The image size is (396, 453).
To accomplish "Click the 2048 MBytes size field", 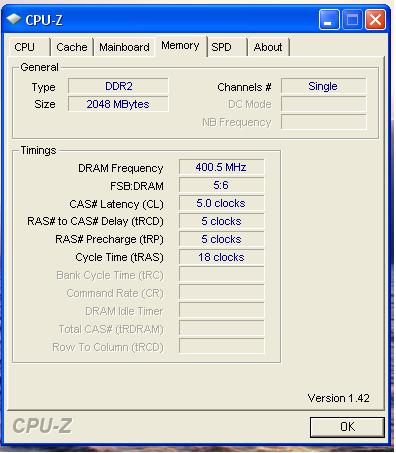I will (x=118, y=104).
